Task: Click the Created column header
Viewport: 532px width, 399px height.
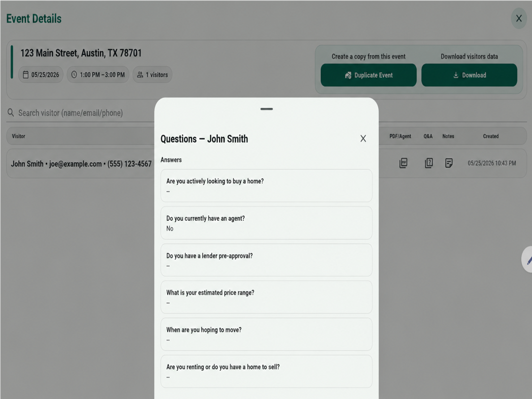Action: [x=491, y=136]
